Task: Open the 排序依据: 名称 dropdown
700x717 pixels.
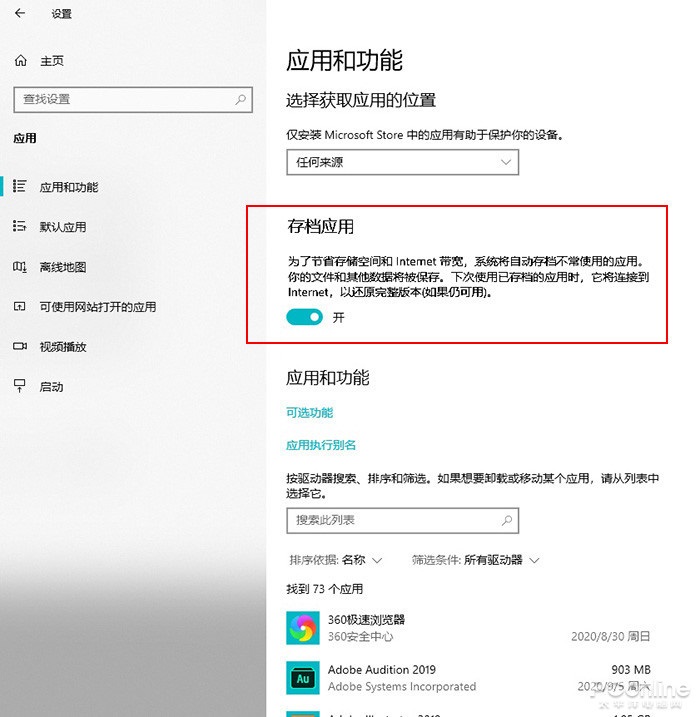Action: [x=336, y=560]
